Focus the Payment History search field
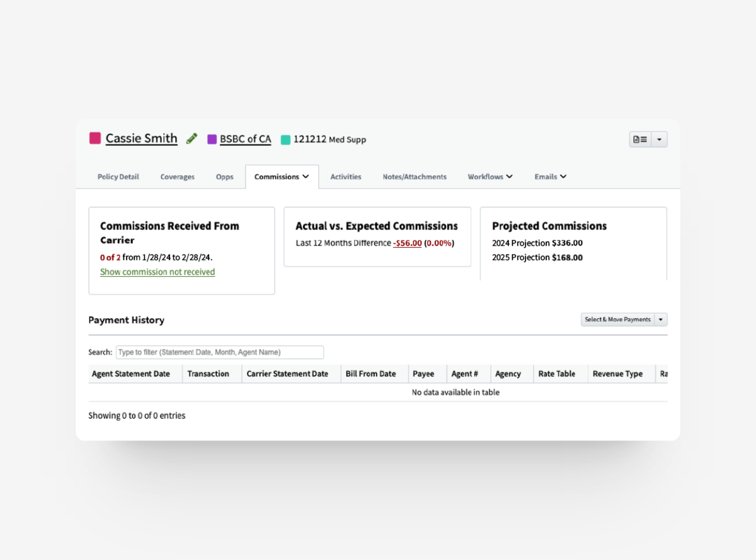Viewport: 756px width, 560px height. [219, 352]
